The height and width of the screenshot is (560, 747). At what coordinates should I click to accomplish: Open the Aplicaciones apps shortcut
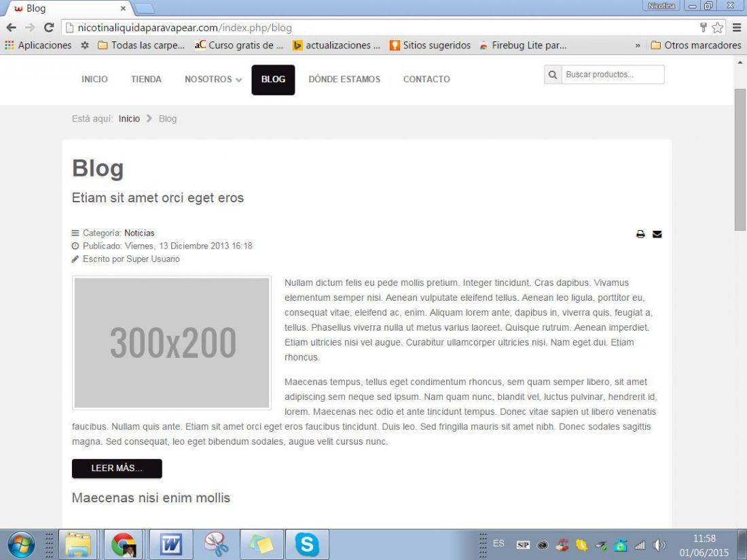[38, 45]
